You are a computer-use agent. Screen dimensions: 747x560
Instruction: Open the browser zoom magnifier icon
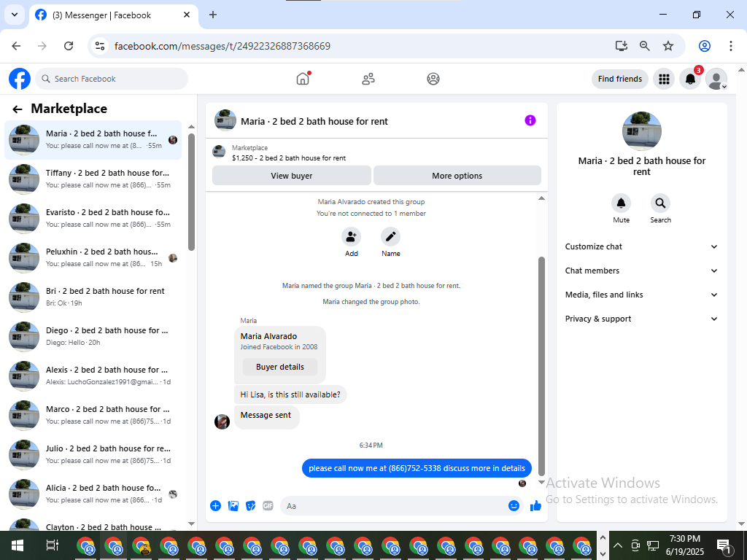645,46
